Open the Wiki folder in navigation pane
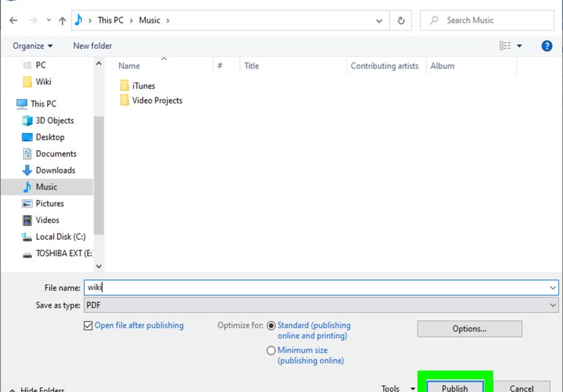 43,82
